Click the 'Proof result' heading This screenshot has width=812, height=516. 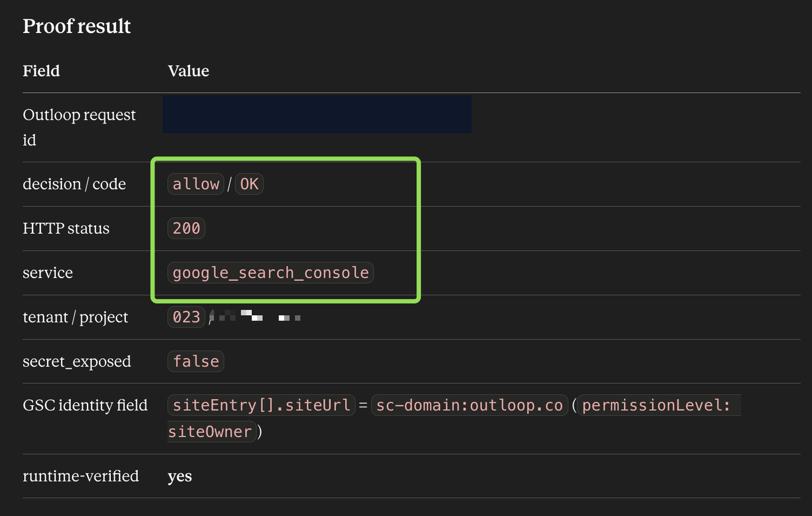click(x=77, y=26)
